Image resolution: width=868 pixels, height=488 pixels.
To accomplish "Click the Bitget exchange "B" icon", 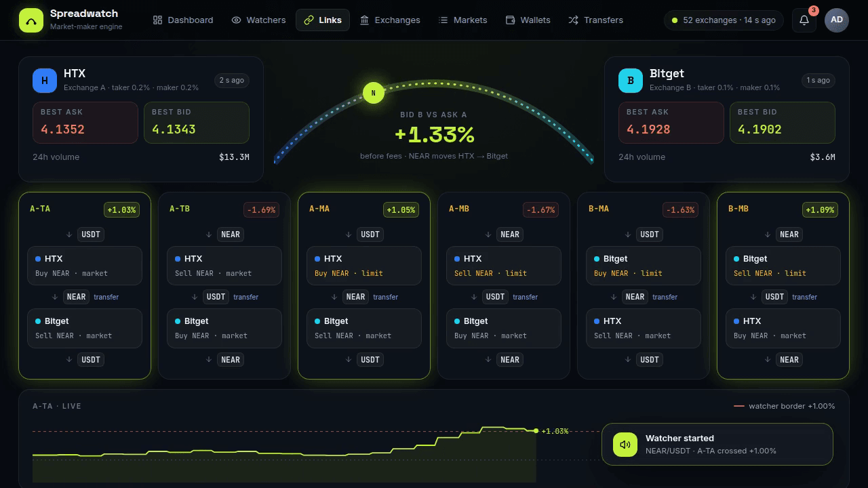I will coord(631,80).
